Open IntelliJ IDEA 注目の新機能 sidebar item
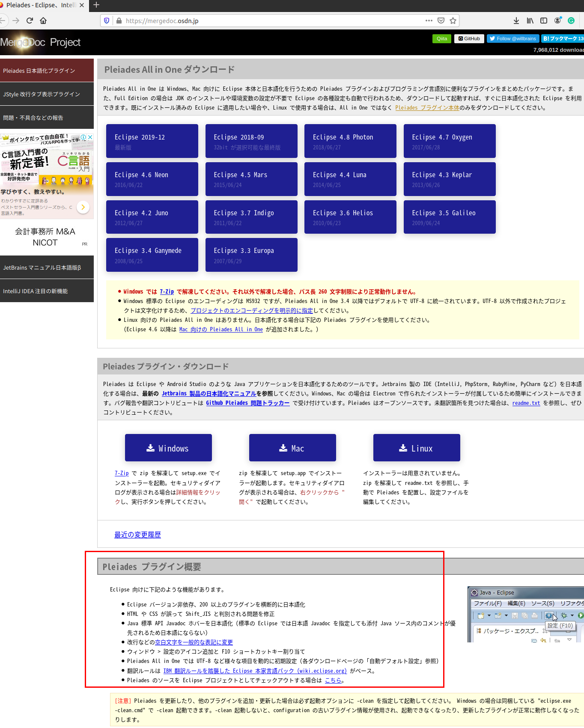The image size is (584, 728). point(47,291)
